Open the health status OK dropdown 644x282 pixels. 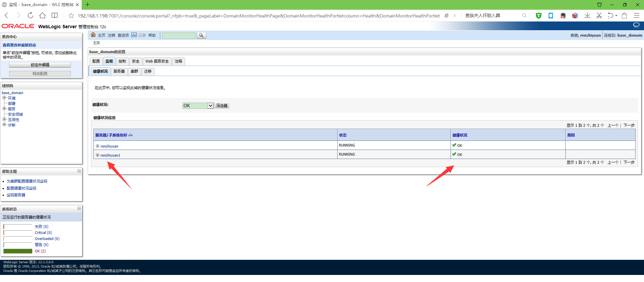(198, 106)
